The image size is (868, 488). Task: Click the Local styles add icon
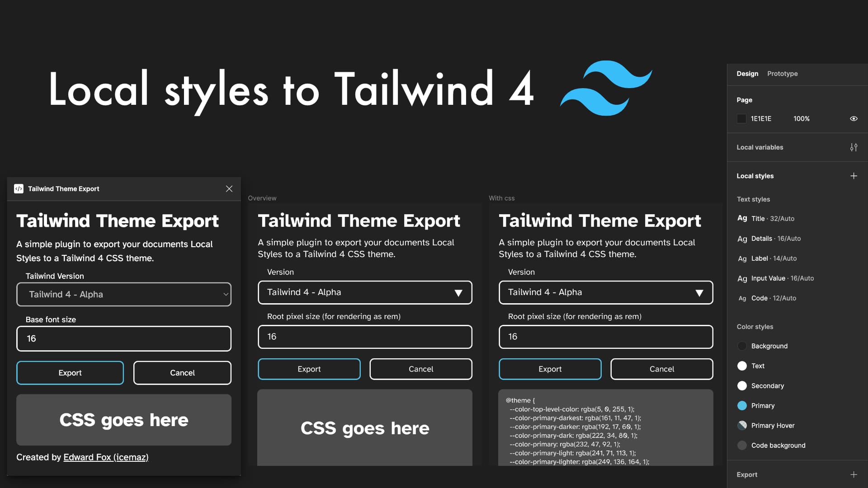point(854,176)
